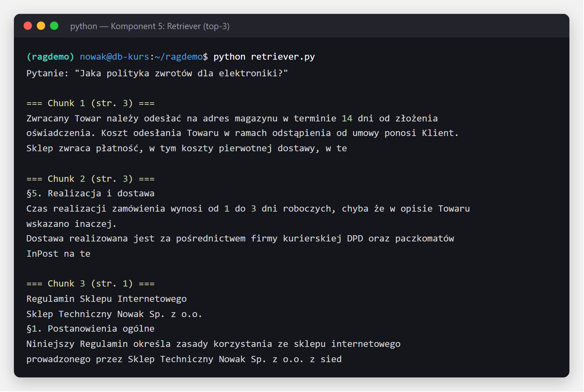
Task: Click the 'wskazano inaczej.' line
Action: click(72, 224)
